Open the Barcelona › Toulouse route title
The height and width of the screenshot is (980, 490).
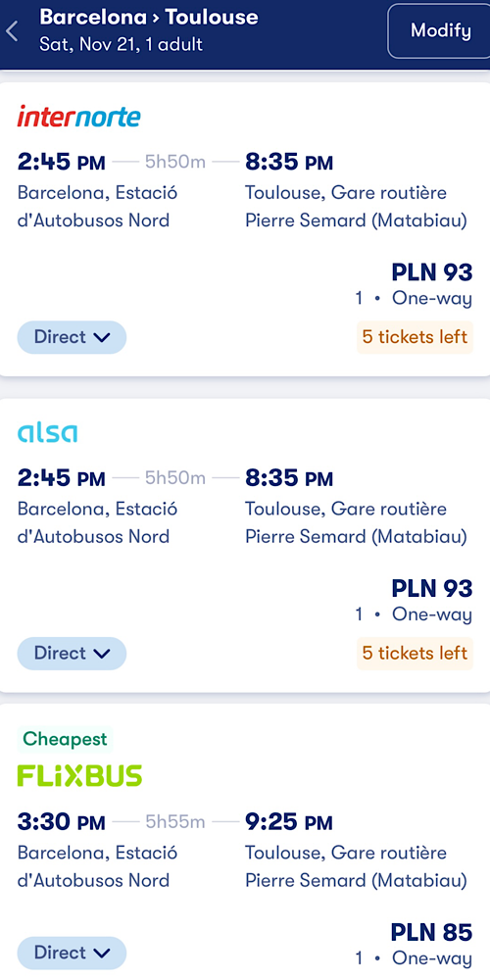pyautogui.click(x=149, y=17)
